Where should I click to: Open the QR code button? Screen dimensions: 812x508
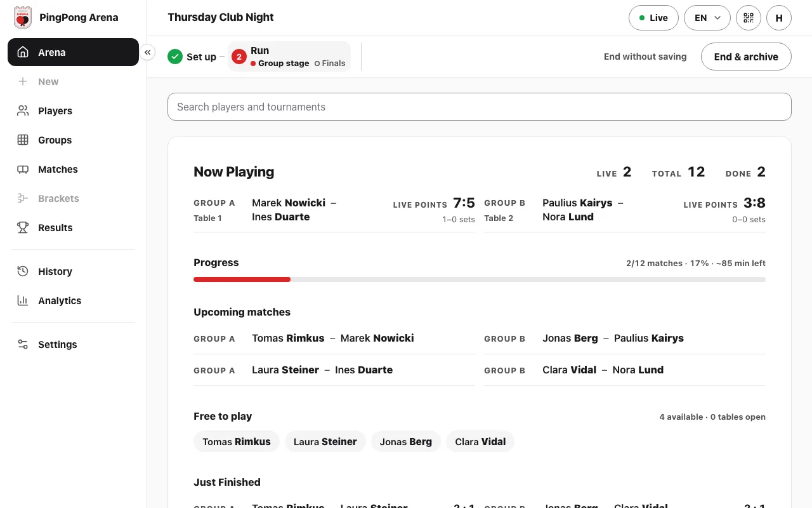pos(749,18)
